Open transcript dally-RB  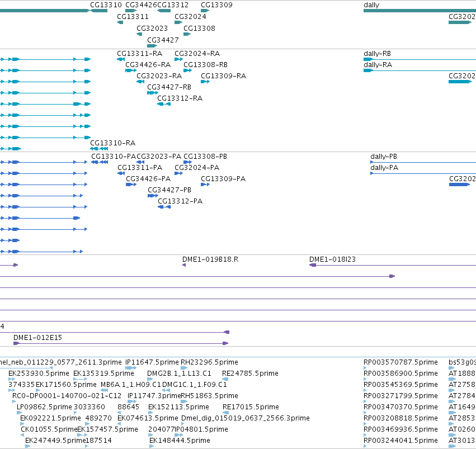[x=377, y=54]
